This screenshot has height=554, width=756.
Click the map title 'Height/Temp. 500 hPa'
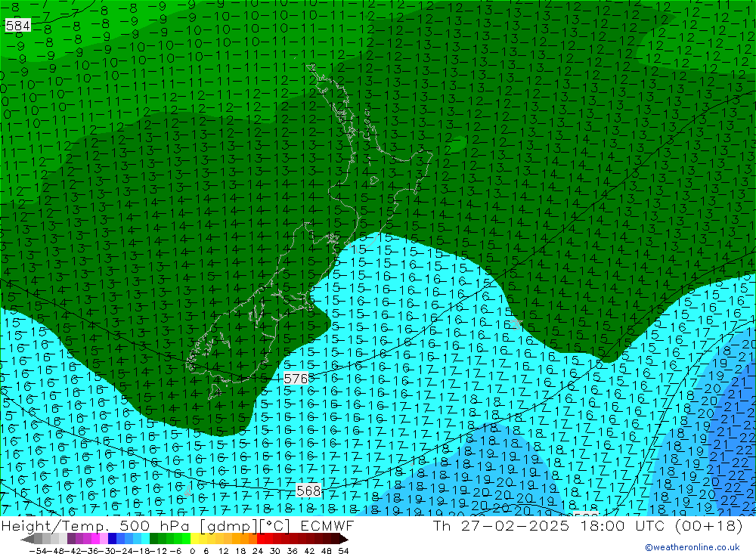[95, 526]
